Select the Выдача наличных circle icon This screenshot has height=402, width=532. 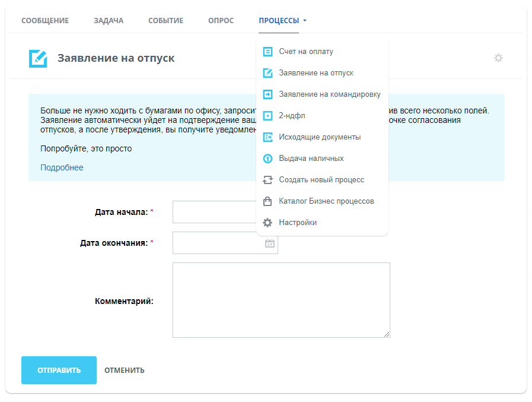267,158
